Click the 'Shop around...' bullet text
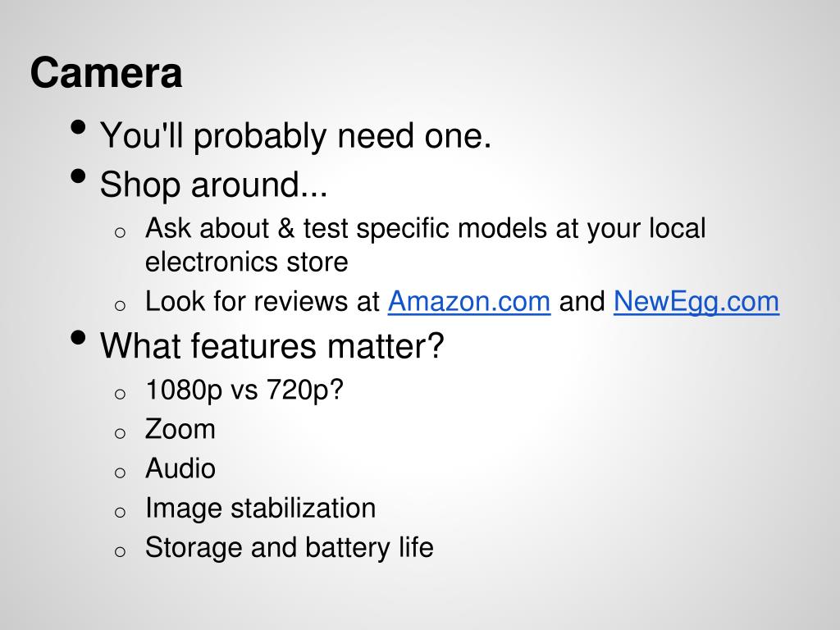 tap(213, 185)
